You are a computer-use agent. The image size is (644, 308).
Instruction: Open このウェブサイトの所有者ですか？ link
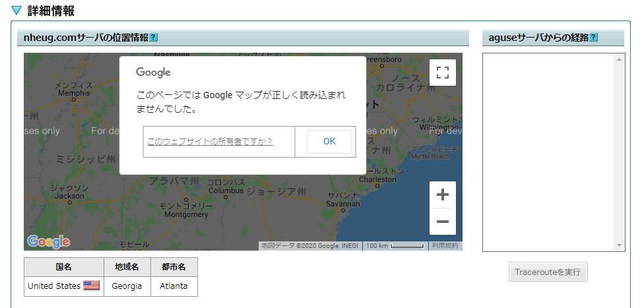(x=210, y=142)
